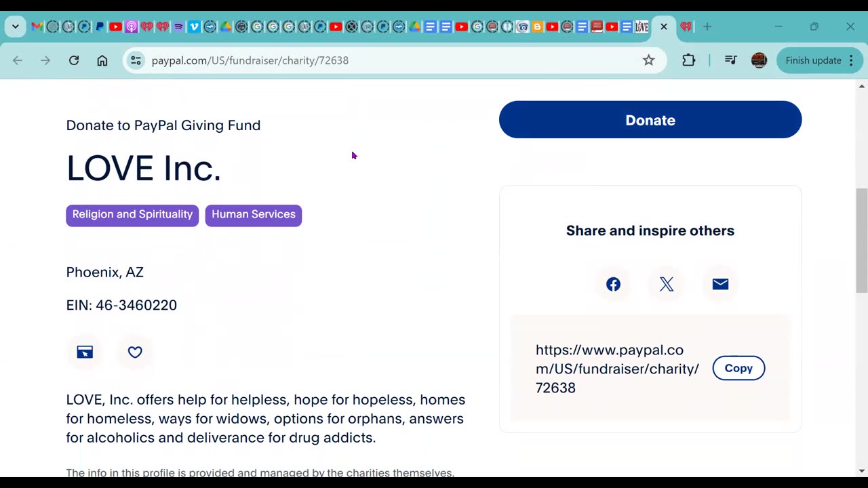Restore down the browser window
The width and height of the screenshot is (868, 488).
click(814, 27)
